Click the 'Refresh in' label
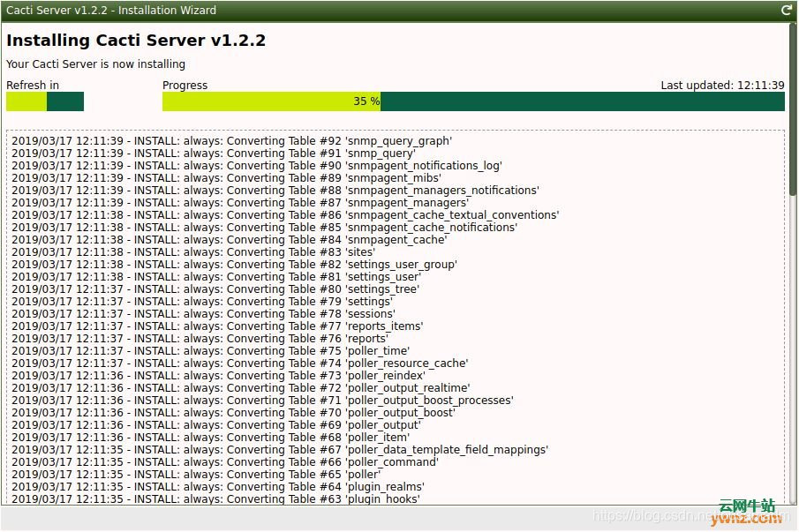Viewport: 799px width, 532px height. tap(33, 85)
